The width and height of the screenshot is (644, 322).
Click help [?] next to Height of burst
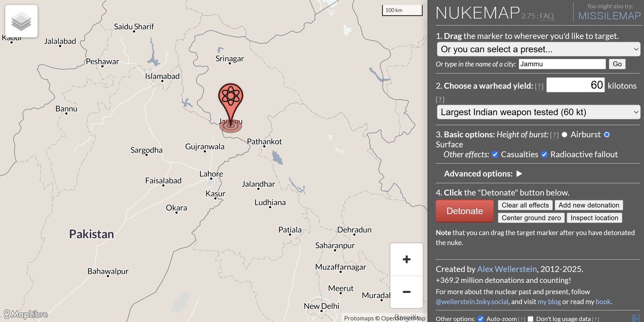(554, 135)
